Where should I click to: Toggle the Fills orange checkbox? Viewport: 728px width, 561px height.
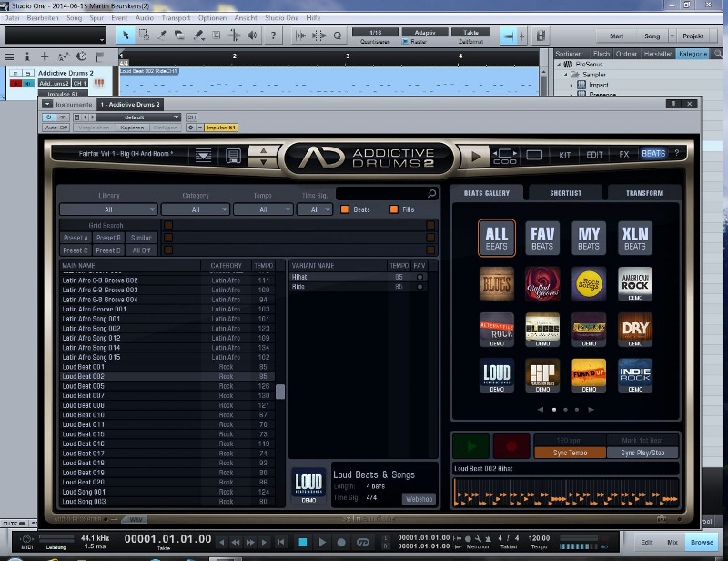tap(394, 209)
